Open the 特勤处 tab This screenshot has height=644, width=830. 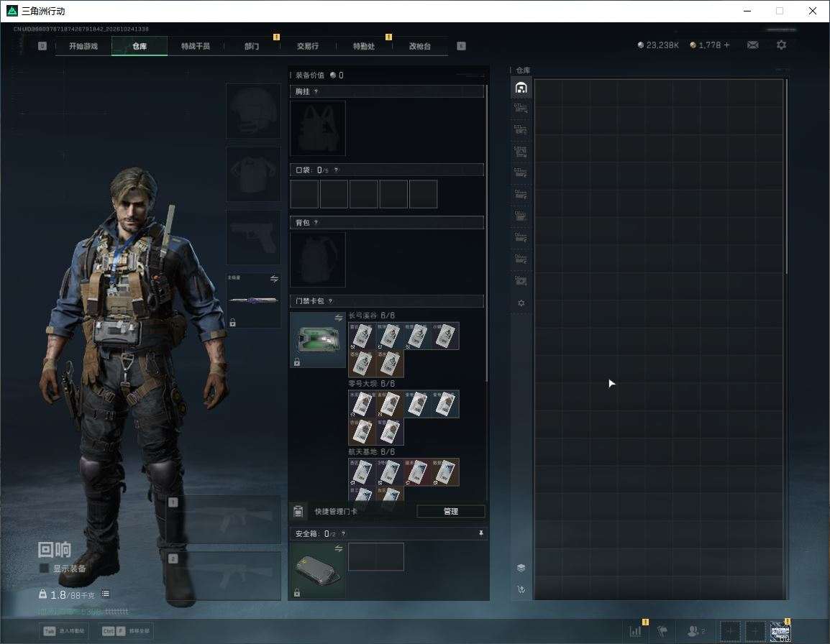[364, 46]
